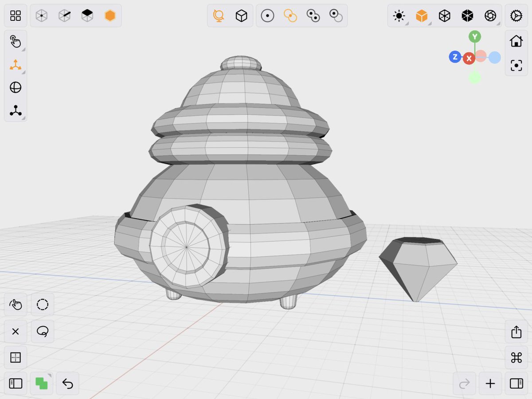Expand the orange move gizmo tool

16,65
